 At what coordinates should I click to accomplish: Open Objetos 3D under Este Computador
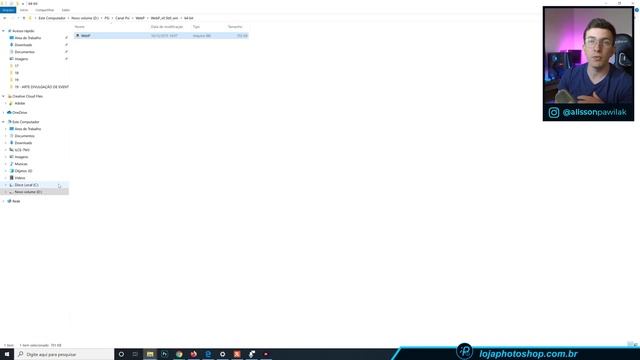tap(23, 171)
